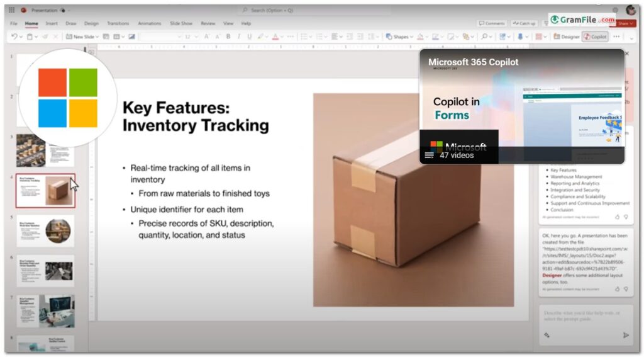
Task: Switch to the Transitions tab
Action: click(x=118, y=23)
